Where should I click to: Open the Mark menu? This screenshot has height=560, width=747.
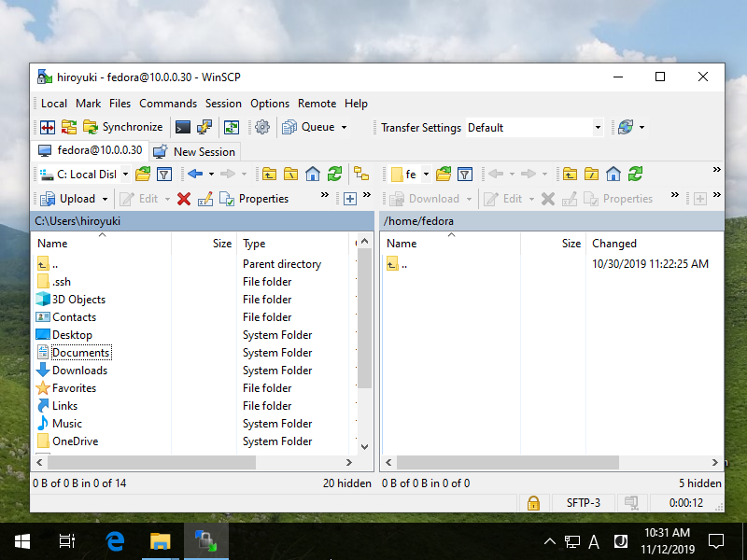pos(88,104)
